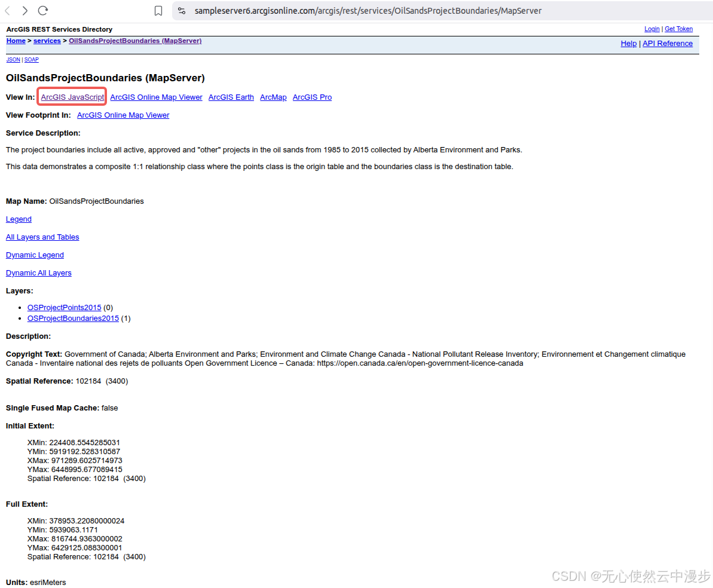The height and width of the screenshot is (588, 713).
Task: Click Initial Extent YMax value 6448995.677089415
Action: (87, 470)
